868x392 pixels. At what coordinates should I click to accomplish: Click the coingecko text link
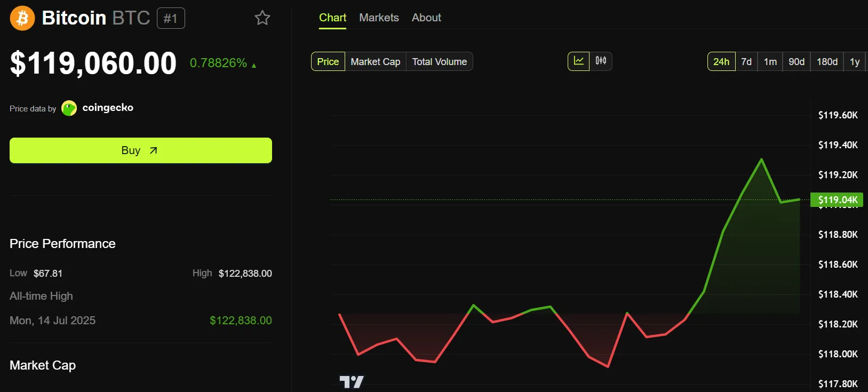[x=108, y=108]
